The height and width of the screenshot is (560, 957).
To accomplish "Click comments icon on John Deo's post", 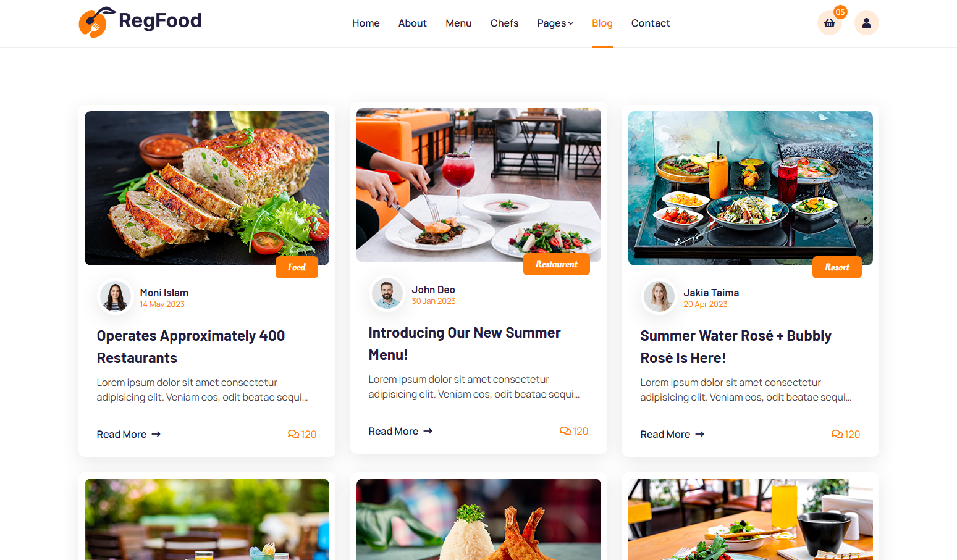I will [x=565, y=431].
